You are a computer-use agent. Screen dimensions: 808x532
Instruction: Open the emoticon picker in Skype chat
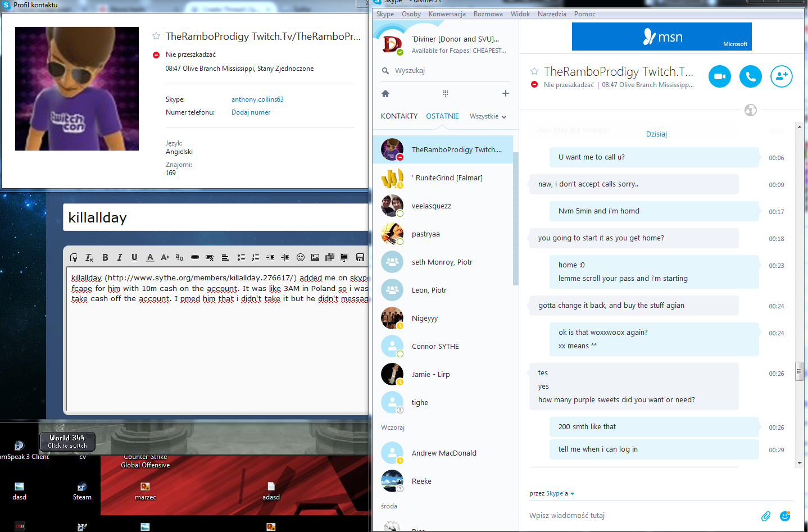tap(785, 516)
